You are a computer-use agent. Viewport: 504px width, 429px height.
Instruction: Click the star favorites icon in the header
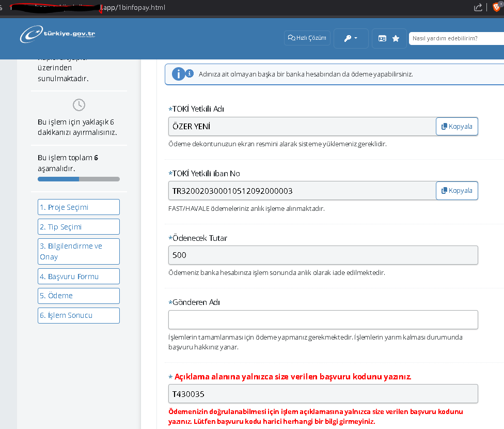(396, 38)
